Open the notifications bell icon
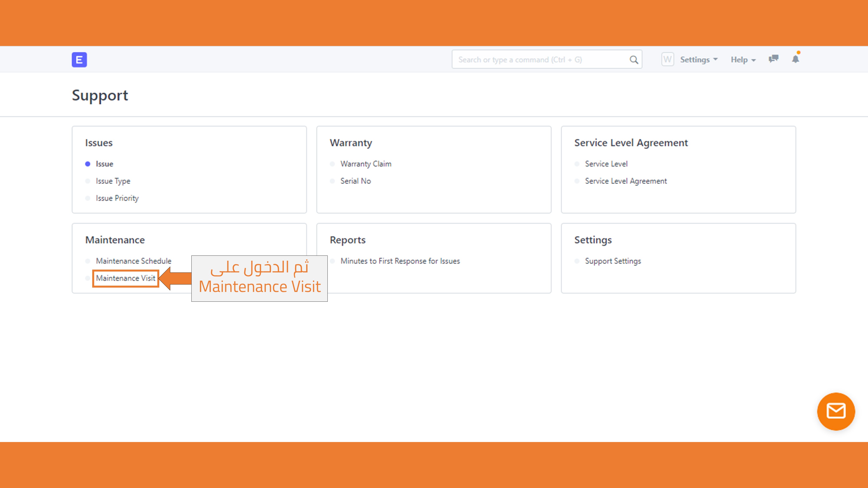The width and height of the screenshot is (868, 488). (796, 59)
